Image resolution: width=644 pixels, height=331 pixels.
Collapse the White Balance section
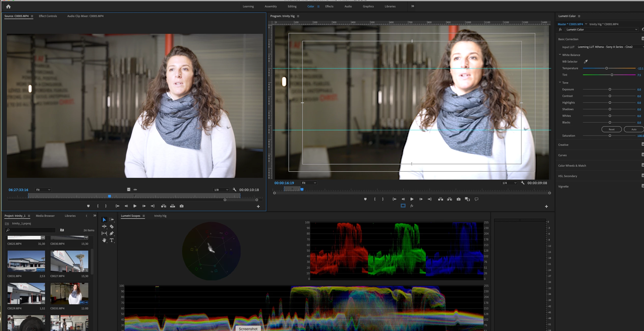(560, 55)
